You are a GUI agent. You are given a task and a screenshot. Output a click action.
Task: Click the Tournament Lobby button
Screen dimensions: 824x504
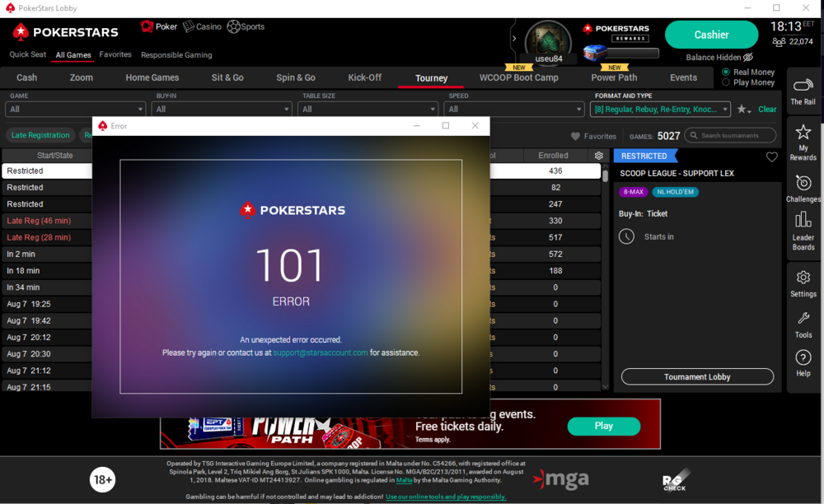[x=697, y=376]
